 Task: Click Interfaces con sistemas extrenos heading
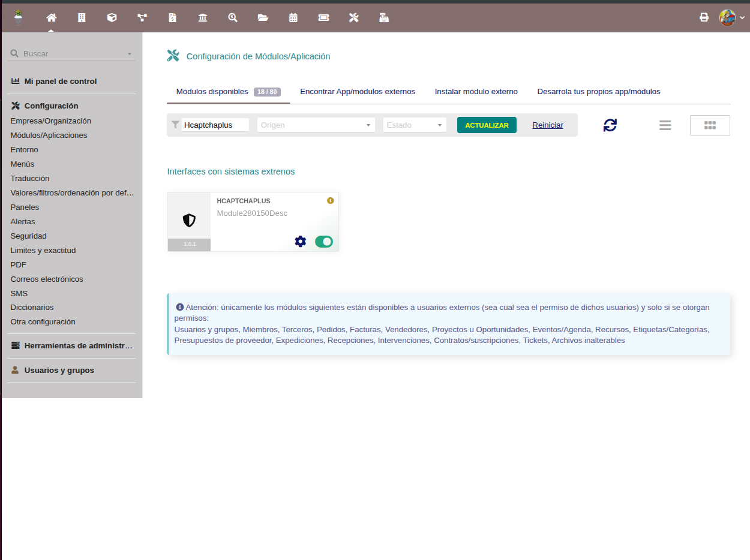(x=231, y=171)
